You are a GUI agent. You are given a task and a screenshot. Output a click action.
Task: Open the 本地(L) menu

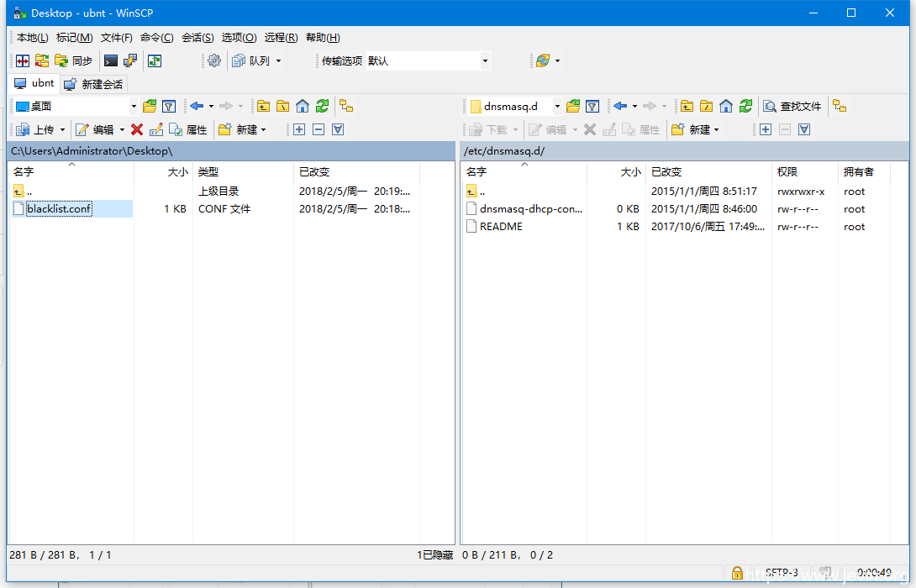(33, 37)
